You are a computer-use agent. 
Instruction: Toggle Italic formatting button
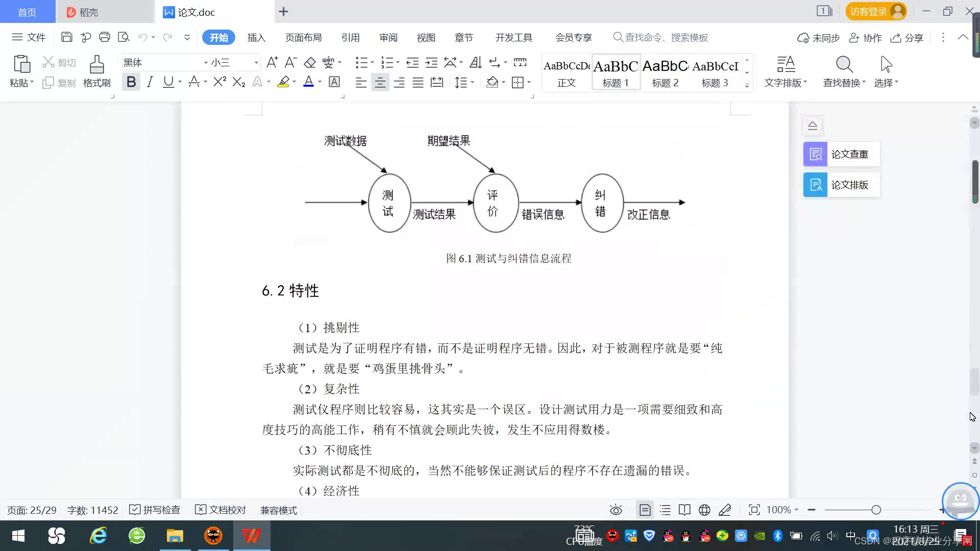point(150,82)
